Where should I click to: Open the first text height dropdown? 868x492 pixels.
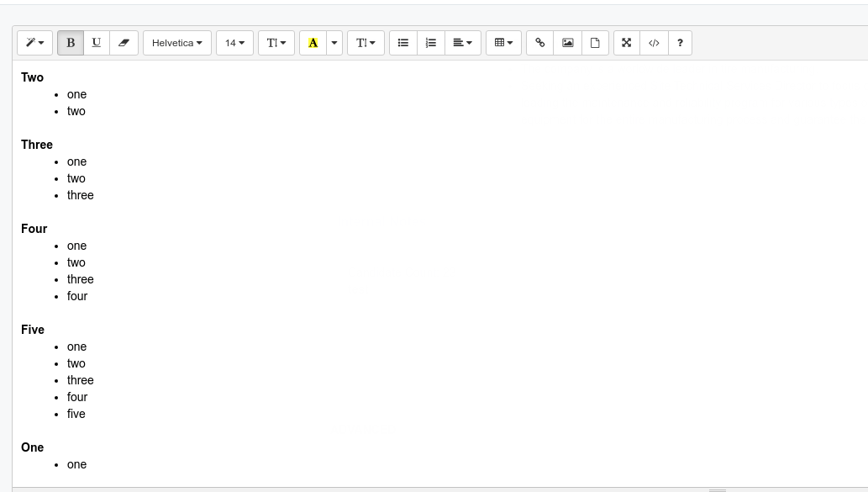coord(276,43)
